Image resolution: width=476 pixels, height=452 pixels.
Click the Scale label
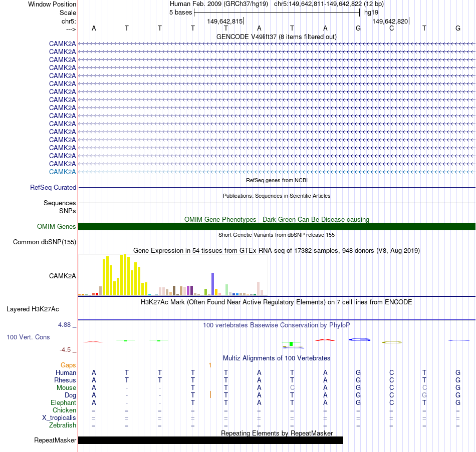click(68, 13)
